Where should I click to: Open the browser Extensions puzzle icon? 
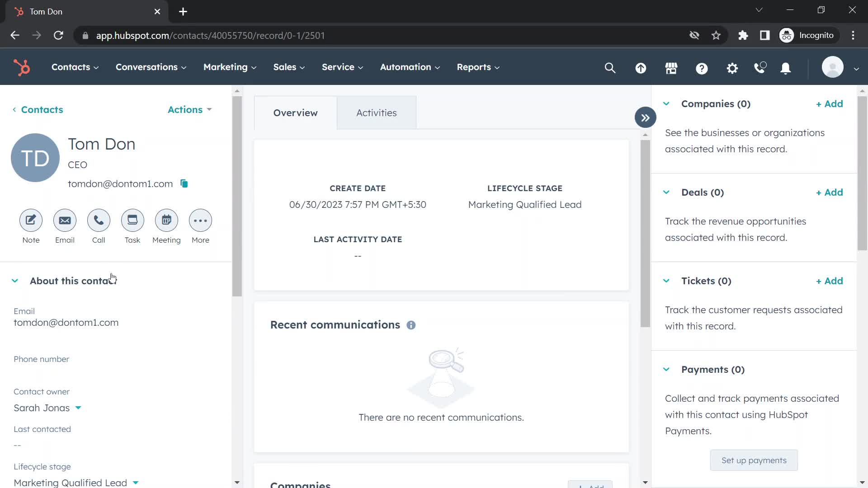(743, 35)
